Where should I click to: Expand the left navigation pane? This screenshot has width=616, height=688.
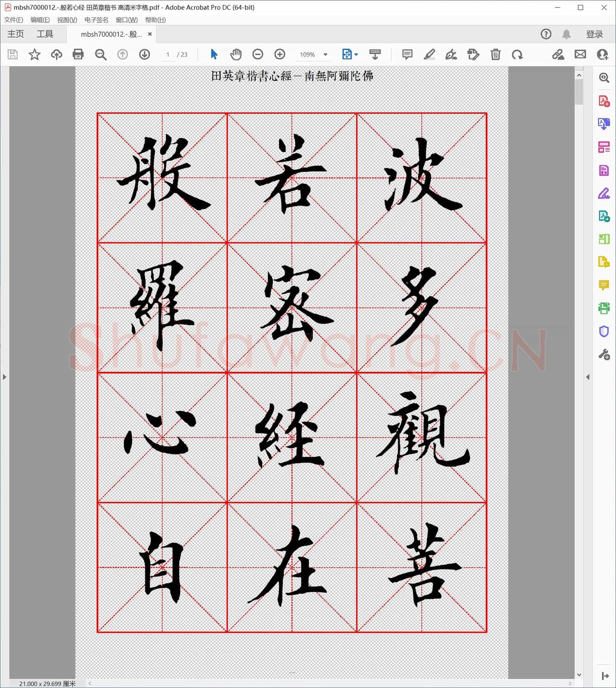click(5, 377)
